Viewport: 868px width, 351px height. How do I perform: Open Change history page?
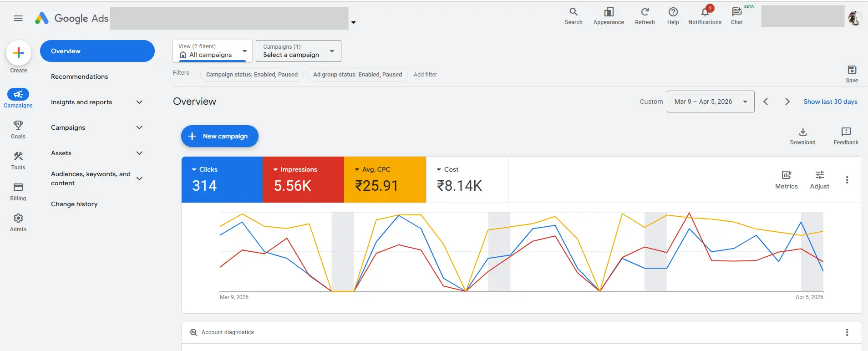(x=74, y=204)
